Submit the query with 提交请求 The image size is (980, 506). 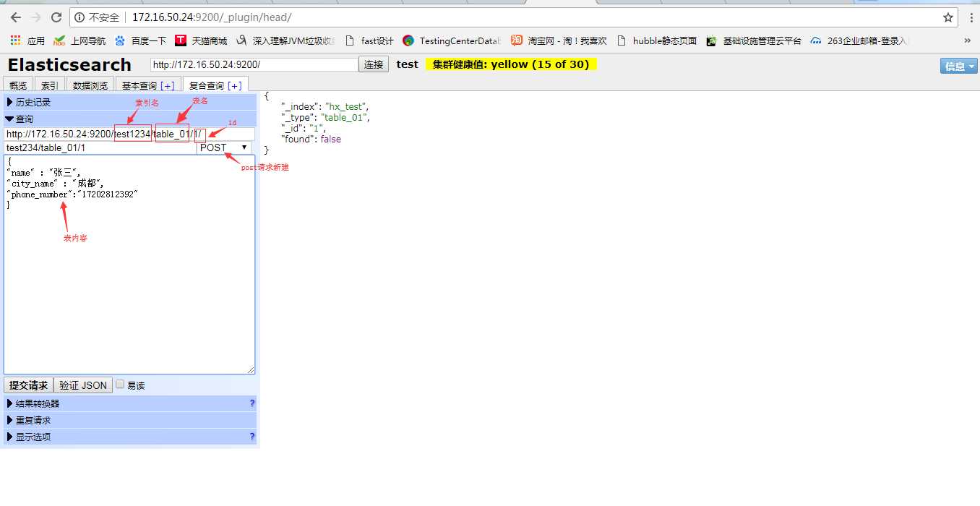[28, 385]
